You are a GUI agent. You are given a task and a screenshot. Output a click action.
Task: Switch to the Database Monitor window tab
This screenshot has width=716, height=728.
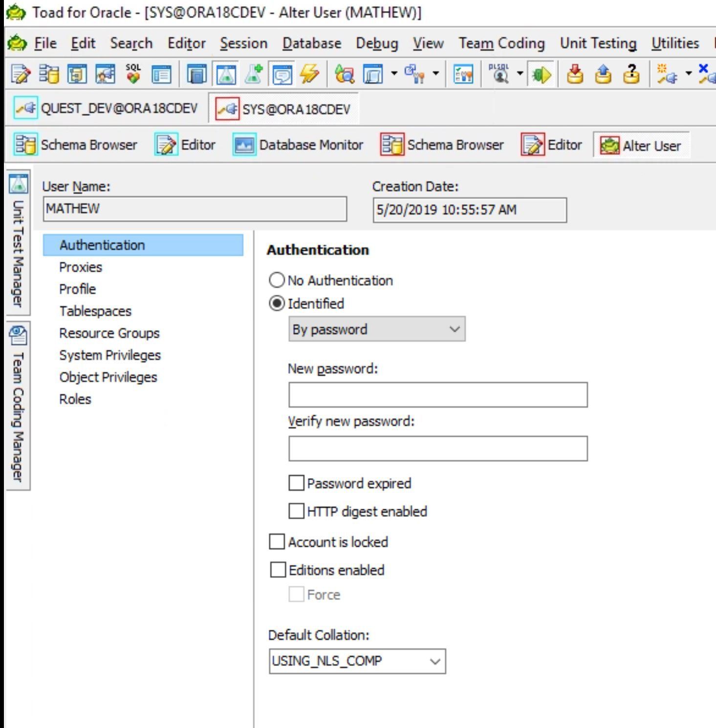pyautogui.click(x=298, y=145)
